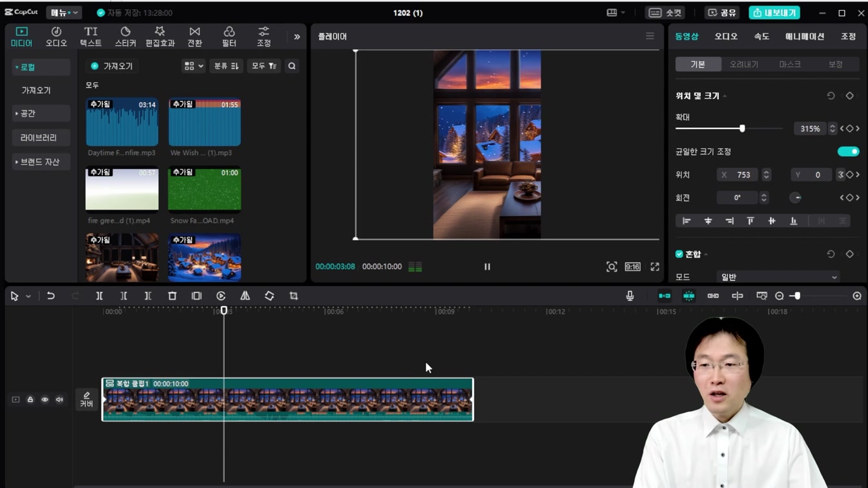Switch to the 마스크 sub-tab
This screenshot has width=868, height=488.
point(790,65)
